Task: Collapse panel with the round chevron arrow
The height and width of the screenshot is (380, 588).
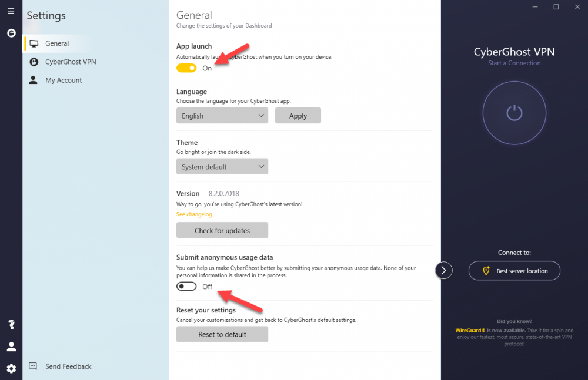Action: point(444,270)
